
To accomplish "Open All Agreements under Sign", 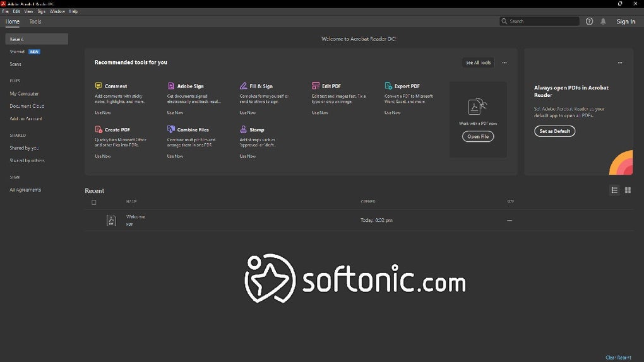I will [25, 190].
